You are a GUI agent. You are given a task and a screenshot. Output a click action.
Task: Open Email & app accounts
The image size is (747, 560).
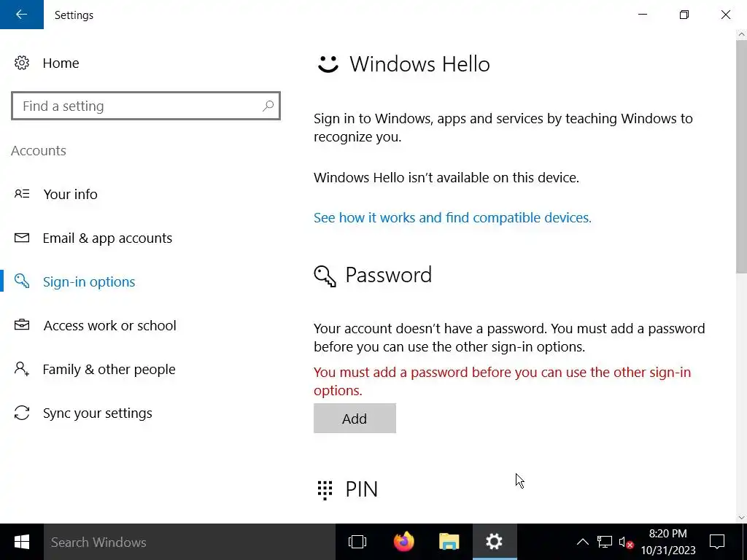click(107, 238)
